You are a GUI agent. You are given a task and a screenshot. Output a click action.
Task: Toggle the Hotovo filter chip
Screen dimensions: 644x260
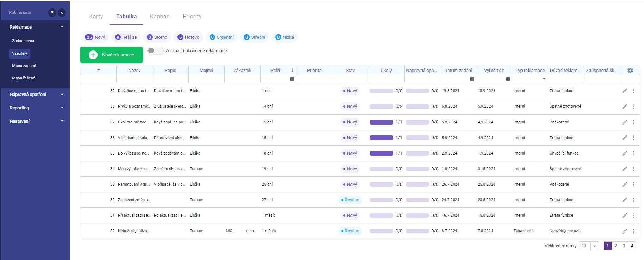pyautogui.click(x=188, y=37)
